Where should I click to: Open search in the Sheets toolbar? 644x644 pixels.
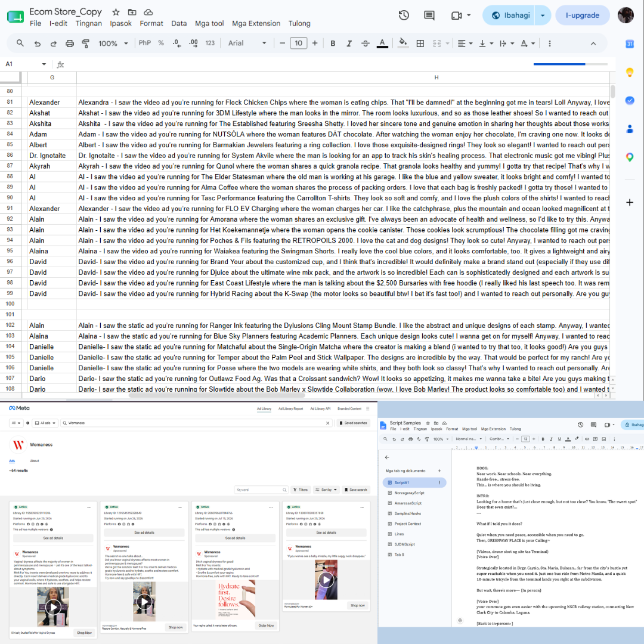(x=20, y=43)
